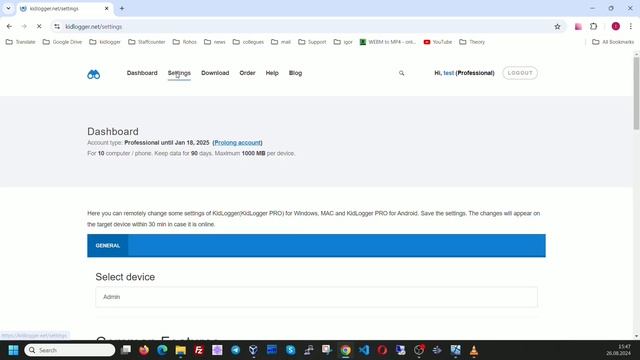Open the Theory bookmarks folder
Viewport: 640px width, 360px height.
472,42
